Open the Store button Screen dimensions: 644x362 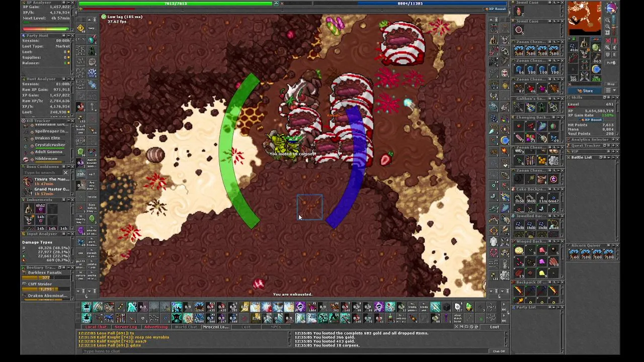click(x=585, y=90)
